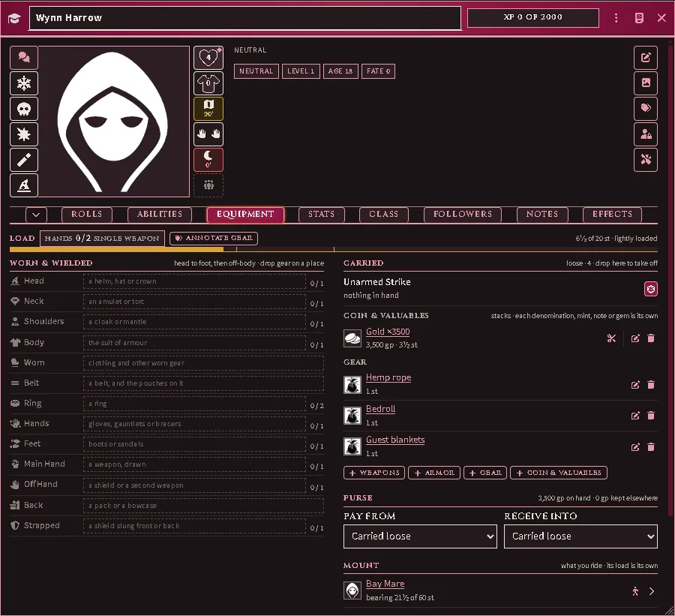Edit the Gold ×3500 entry
Image resolution: width=675 pixels, height=616 pixels.
(x=635, y=338)
